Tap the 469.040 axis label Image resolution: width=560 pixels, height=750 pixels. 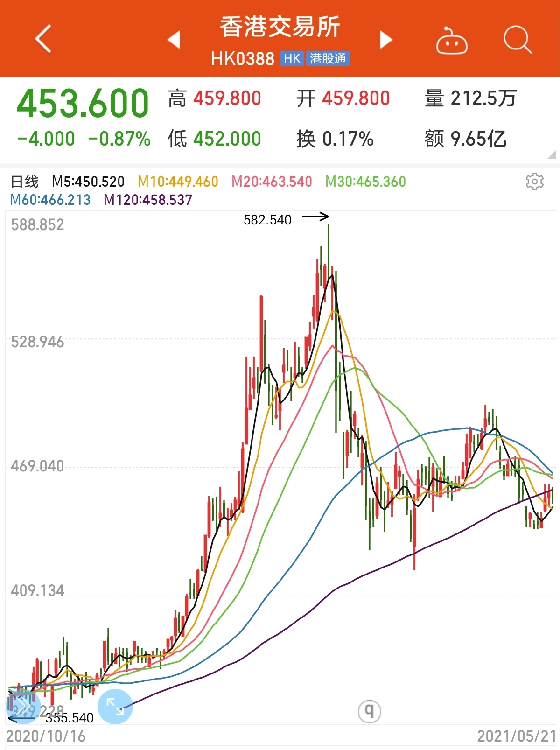pos(37,466)
